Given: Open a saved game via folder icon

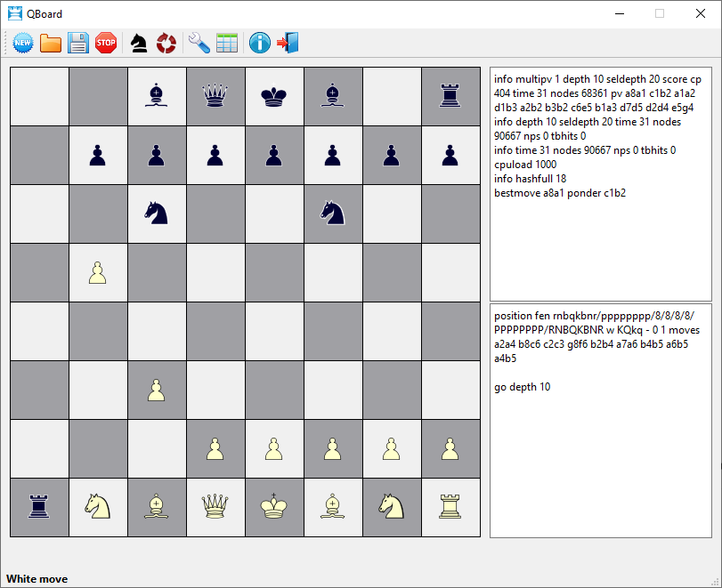Looking at the screenshot, I should pos(50,44).
